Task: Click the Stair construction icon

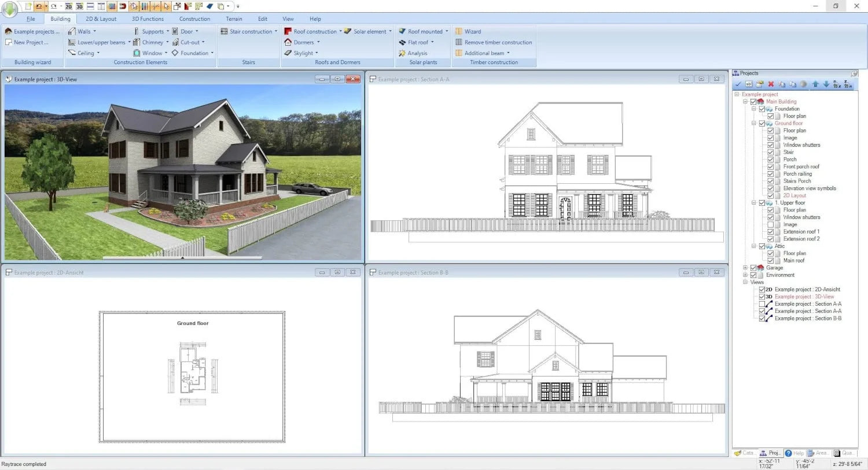Action: click(x=224, y=31)
